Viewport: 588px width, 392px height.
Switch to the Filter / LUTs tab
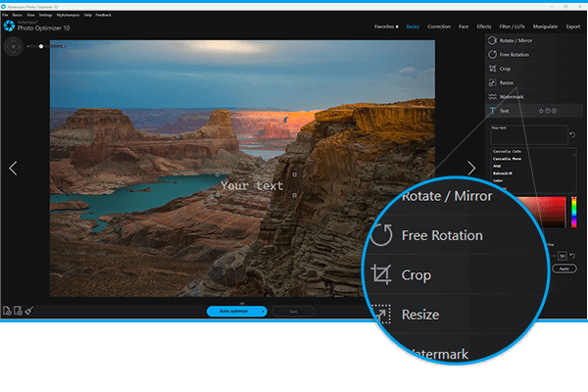pos(512,26)
